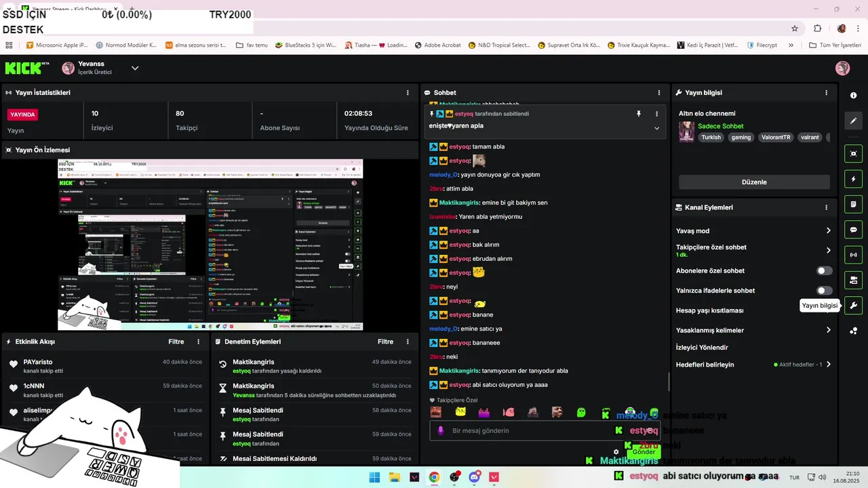Unpin message with the pin icon
This screenshot has height=488, width=868.
(x=638, y=114)
